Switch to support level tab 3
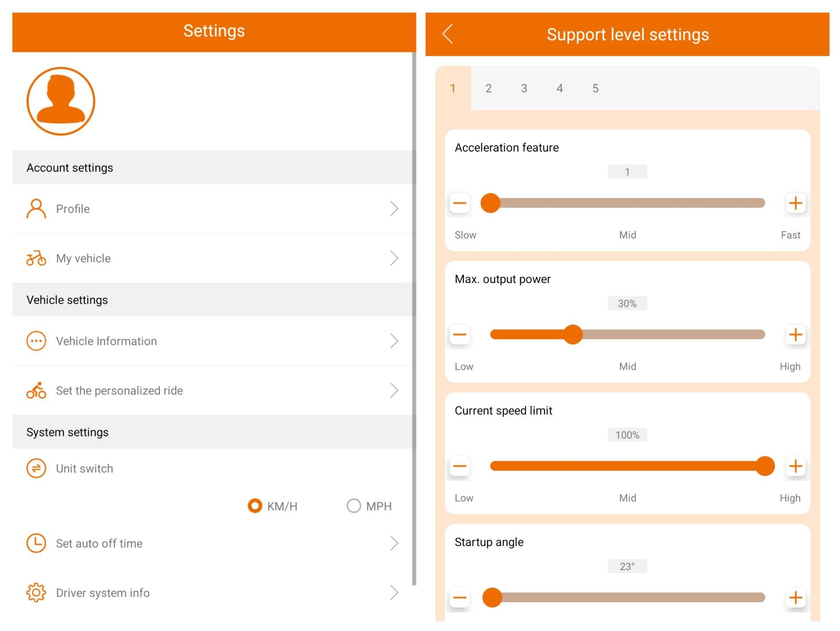840x631 pixels. (524, 88)
